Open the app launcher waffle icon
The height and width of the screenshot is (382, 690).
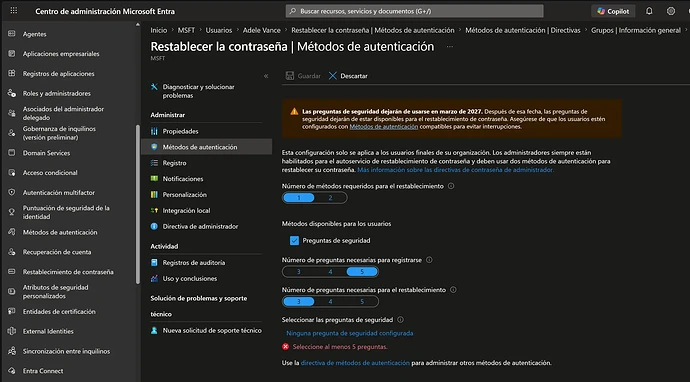point(14,11)
